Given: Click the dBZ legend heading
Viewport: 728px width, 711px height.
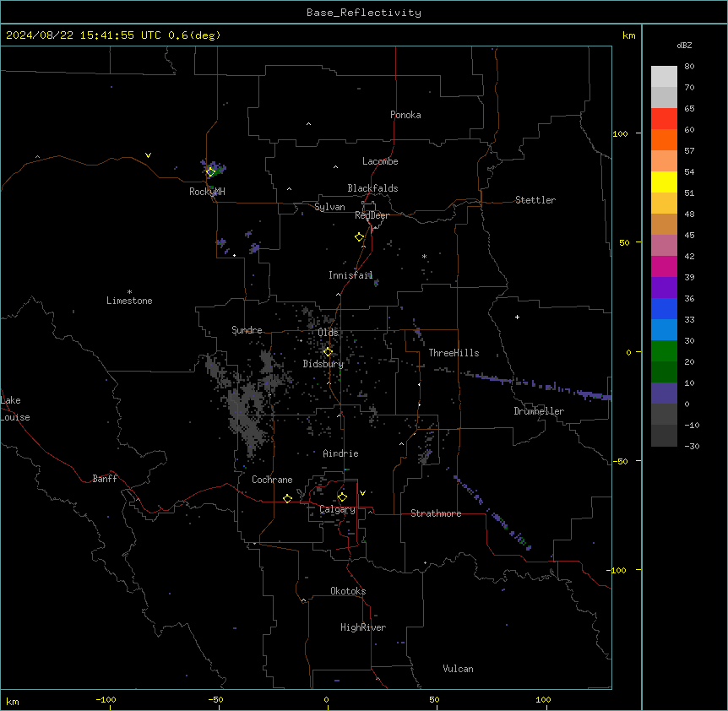Looking at the screenshot, I should tap(684, 46).
